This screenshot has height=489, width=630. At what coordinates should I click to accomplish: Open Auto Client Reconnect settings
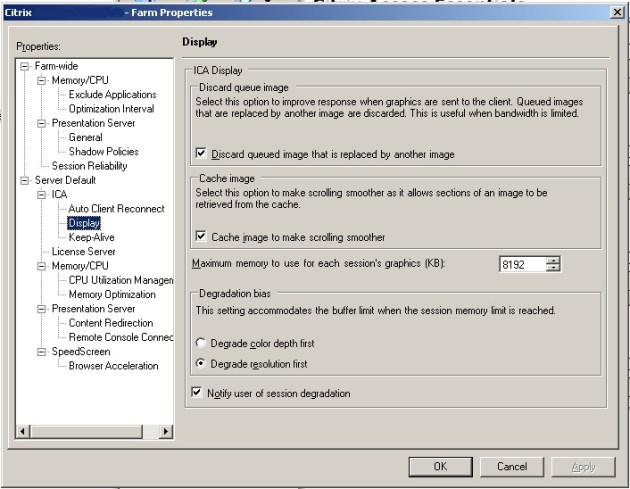[113, 209]
